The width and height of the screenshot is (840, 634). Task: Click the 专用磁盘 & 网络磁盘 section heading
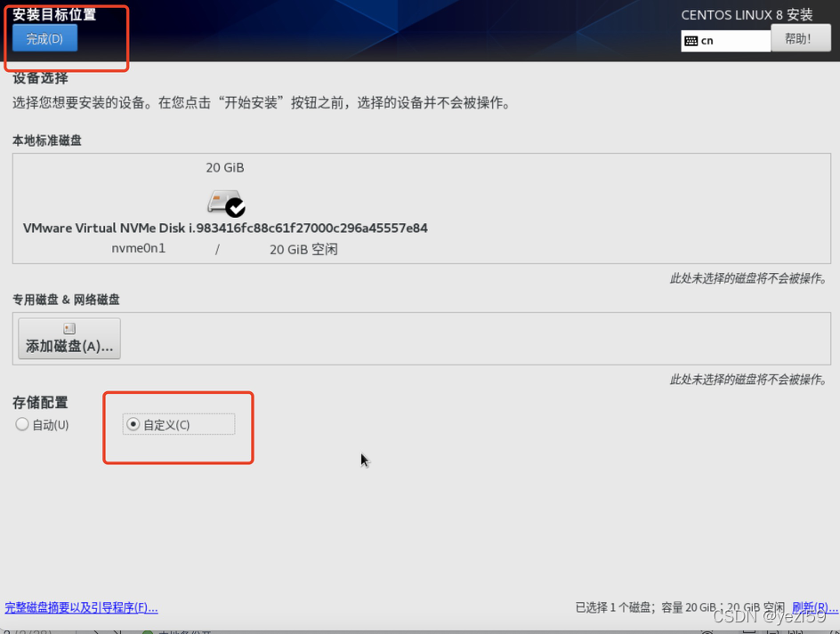66,300
